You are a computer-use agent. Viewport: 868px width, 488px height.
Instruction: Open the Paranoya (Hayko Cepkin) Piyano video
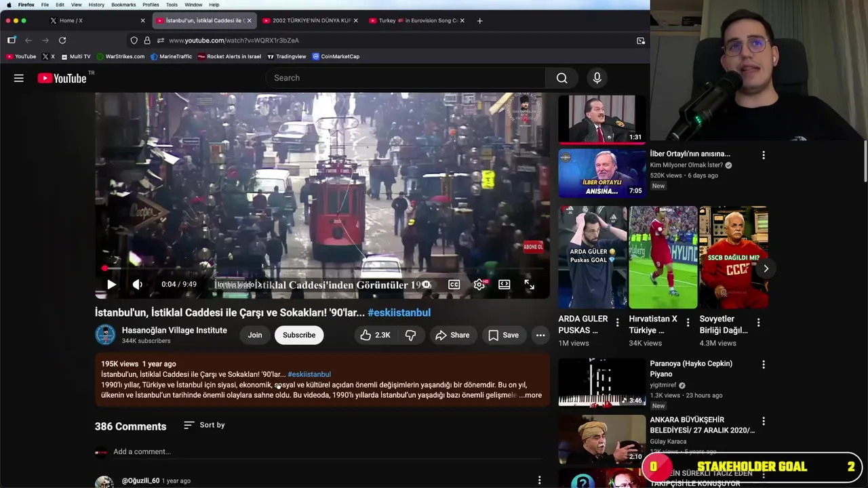coord(602,382)
